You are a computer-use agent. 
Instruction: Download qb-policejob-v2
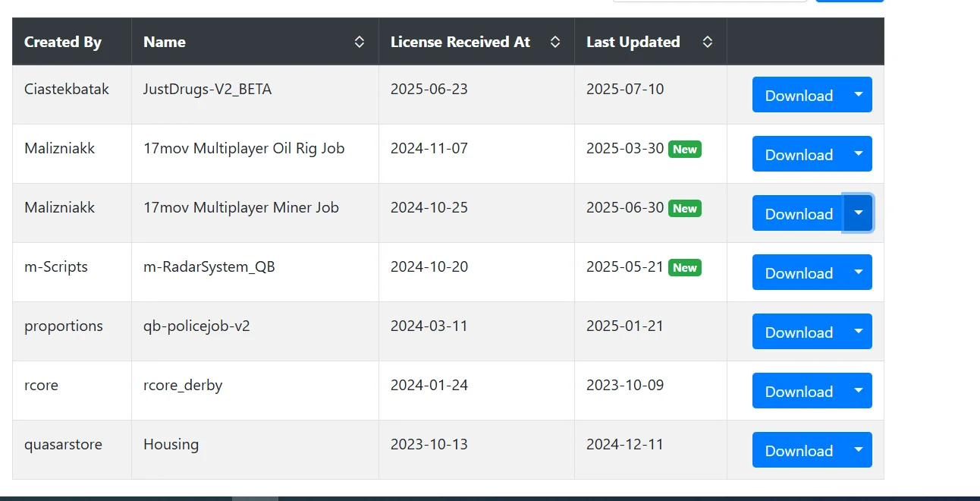(798, 332)
